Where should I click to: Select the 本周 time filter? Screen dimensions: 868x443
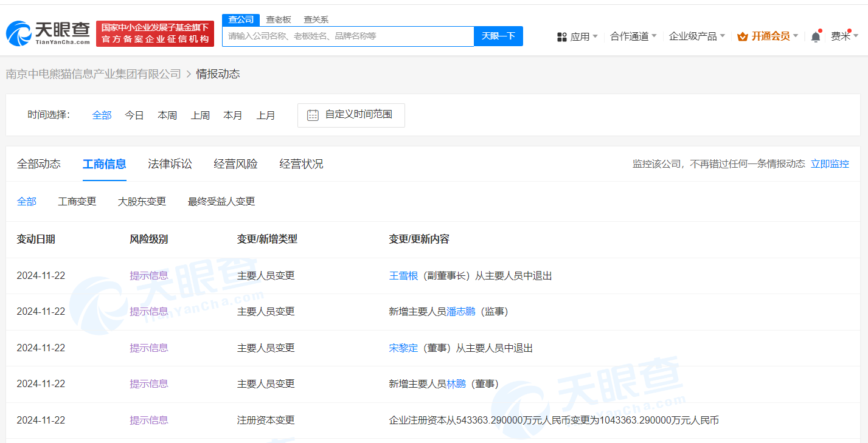point(167,115)
